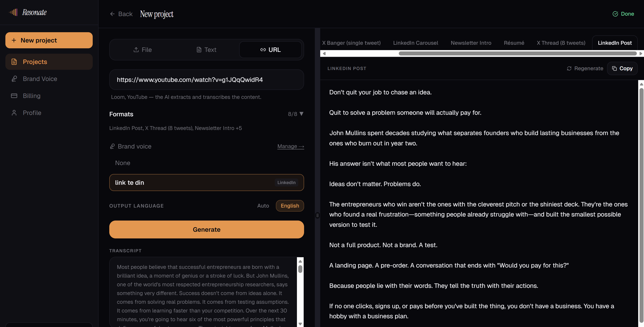644x327 pixels.
Task: Click the Profile person icon in sidebar
Action: tap(14, 113)
